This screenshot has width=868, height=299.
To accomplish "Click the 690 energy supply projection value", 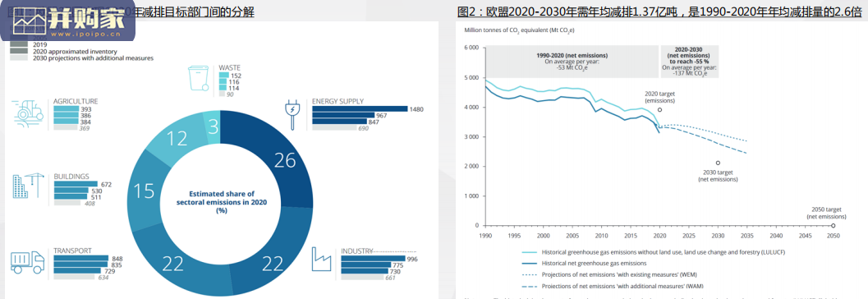I will click(x=363, y=128).
